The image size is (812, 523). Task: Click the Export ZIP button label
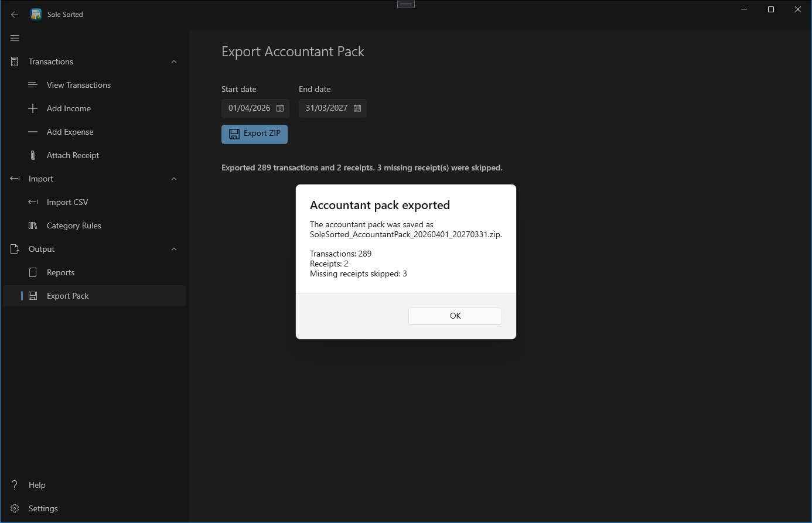click(x=262, y=134)
